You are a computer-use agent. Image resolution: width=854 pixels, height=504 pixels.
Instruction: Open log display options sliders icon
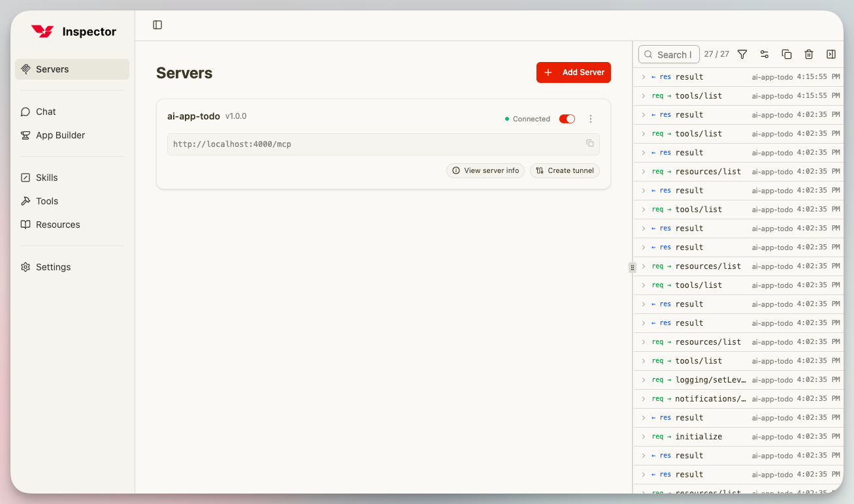[x=764, y=54]
